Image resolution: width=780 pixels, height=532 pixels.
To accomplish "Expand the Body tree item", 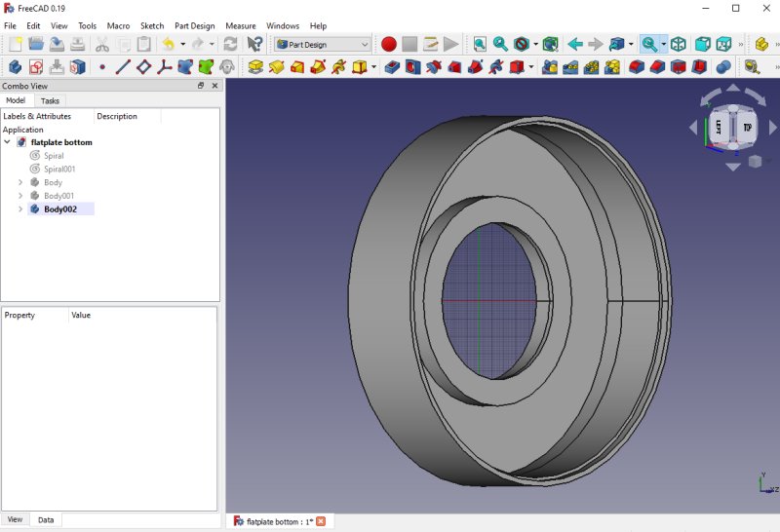I will (x=20, y=182).
